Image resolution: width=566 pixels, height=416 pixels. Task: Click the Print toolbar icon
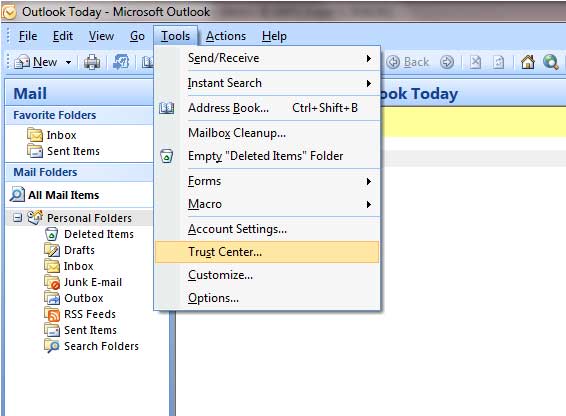(x=92, y=62)
